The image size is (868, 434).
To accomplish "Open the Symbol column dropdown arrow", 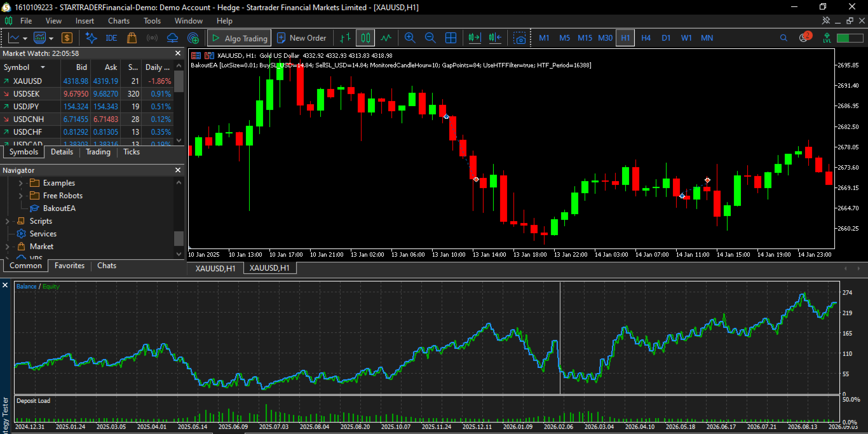I will (43, 67).
